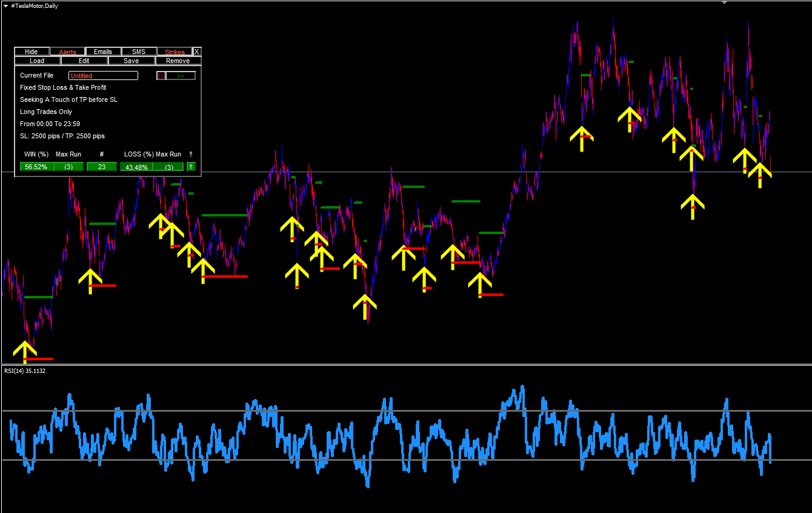Click the triangle icon beside #TeslaMotor,Daily
The image size is (812, 513).
tap(6, 5)
